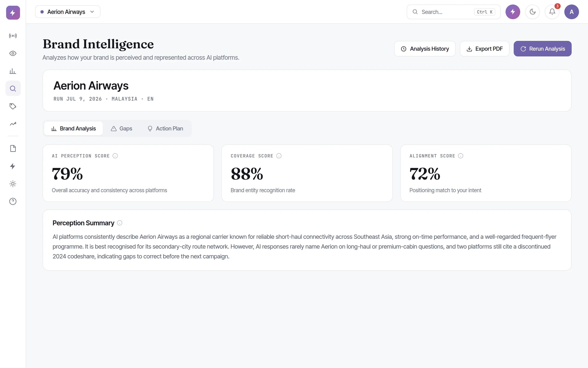Open the bar chart sidebar icon
588x368 pixels.
(13, 71)
